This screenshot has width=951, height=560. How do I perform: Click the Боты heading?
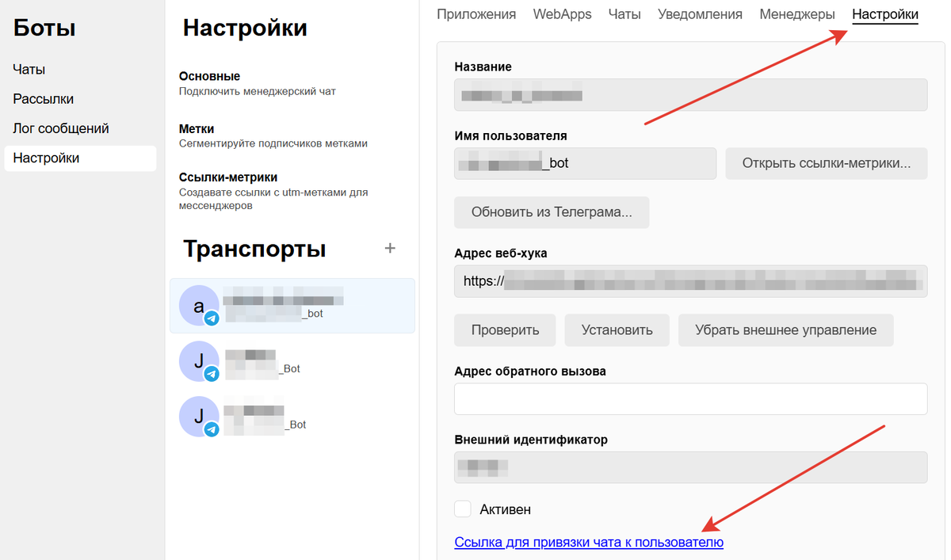click(x=44, y=29)
